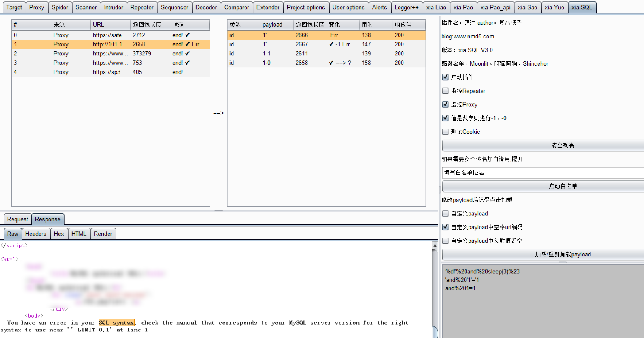
Task: Sort by 返回包长度 column in payload table
Action: 309,25
